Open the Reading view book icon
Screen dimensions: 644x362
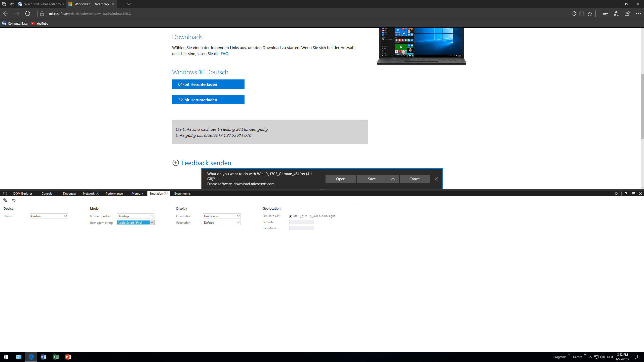pos(582,14)
